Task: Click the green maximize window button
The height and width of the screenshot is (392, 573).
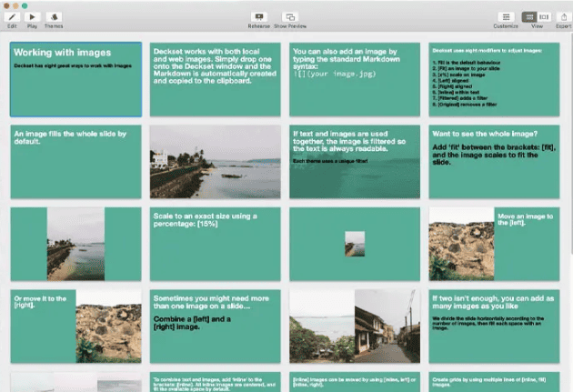Action: [25, 5]
